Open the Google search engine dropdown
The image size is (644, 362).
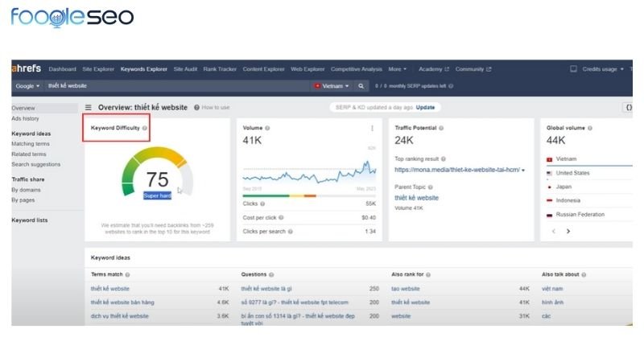(x=27, y=86)
